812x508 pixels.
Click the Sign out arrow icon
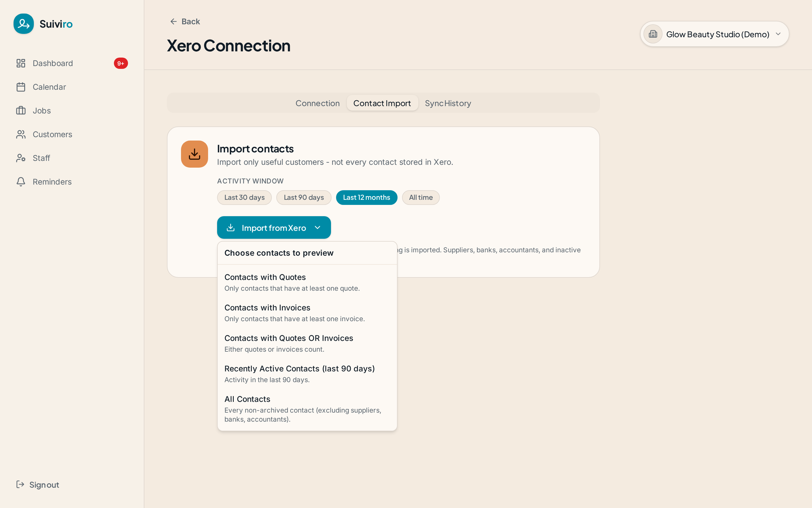click(20, 485)
